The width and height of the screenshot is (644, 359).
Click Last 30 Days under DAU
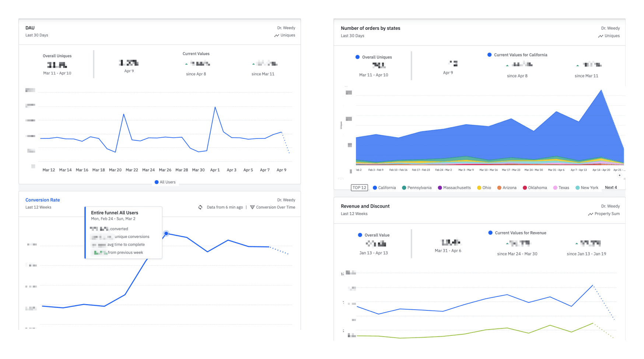tap(37, 35)
